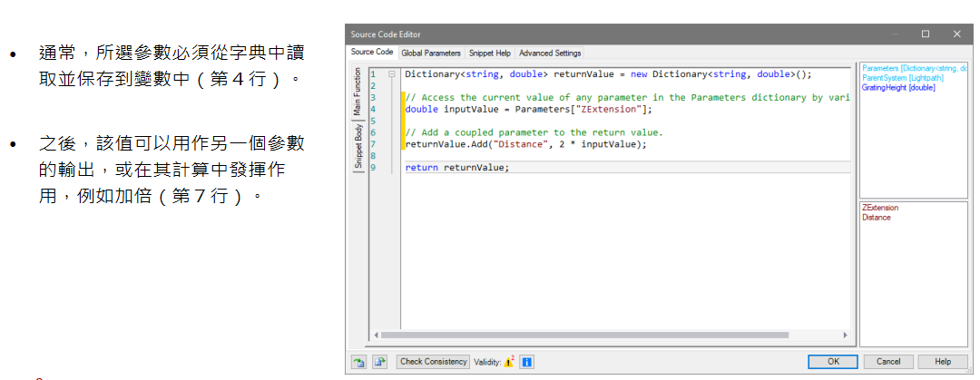Click the Check Consistency button
This screenshot has width=980, height=380.
433,362
